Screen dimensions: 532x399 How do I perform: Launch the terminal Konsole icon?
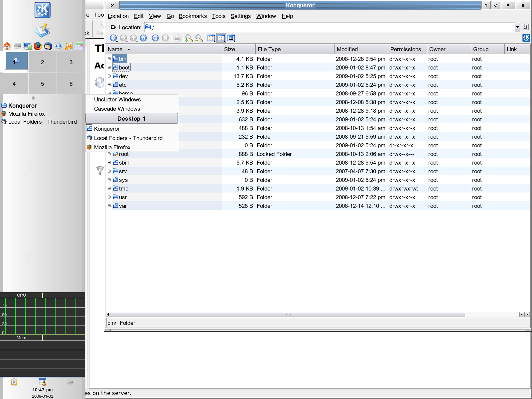click(17, 46)
